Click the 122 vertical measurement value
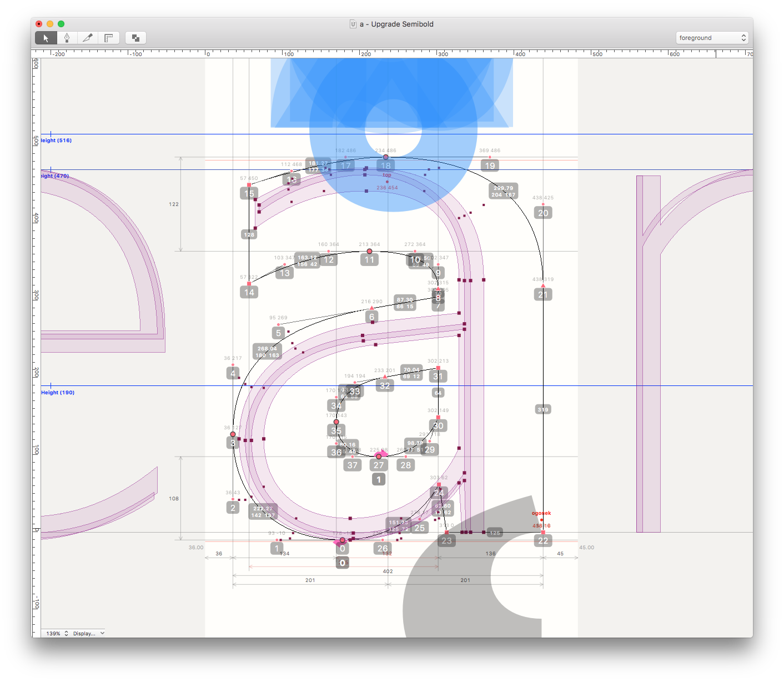784x682 pixels. click(174, 204)
